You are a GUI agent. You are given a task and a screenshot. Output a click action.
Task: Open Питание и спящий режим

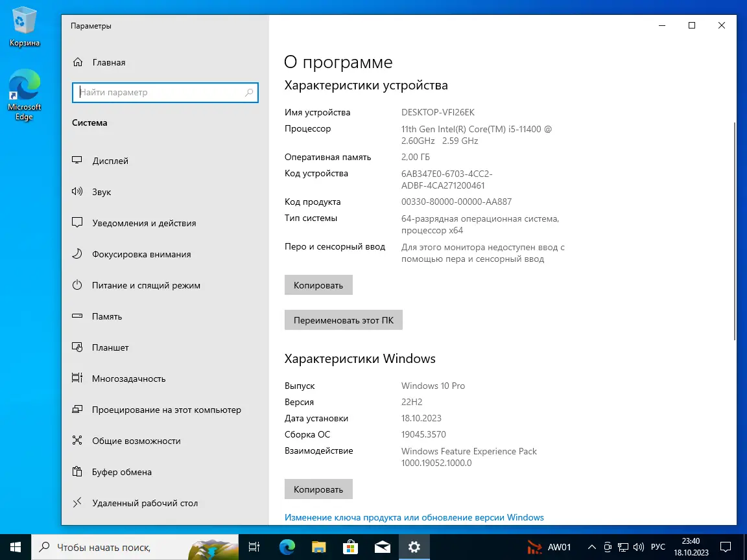136,285
